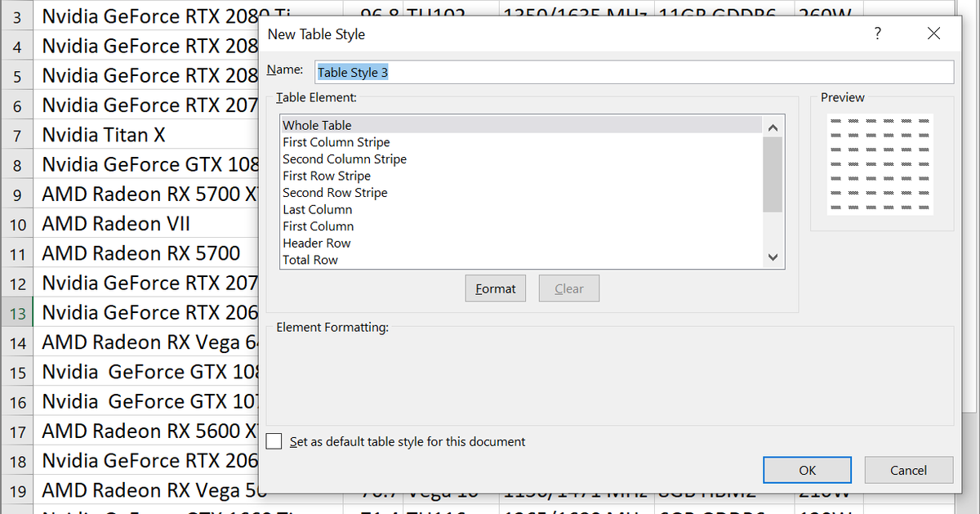Select the AMD Radeon VII cell
Image resolution: width=980 pixels, height=514 pixels.
tap(115, 223)
